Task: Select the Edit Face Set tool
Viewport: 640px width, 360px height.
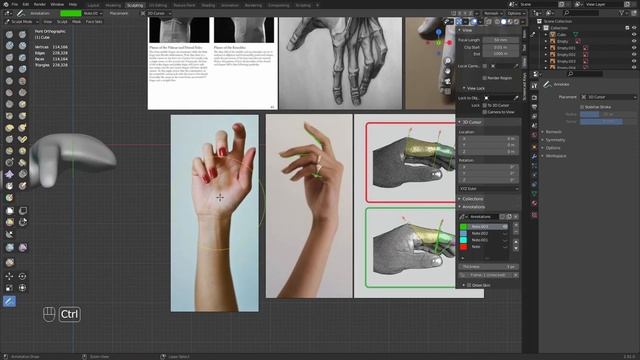Action: (x=9, y=262)
